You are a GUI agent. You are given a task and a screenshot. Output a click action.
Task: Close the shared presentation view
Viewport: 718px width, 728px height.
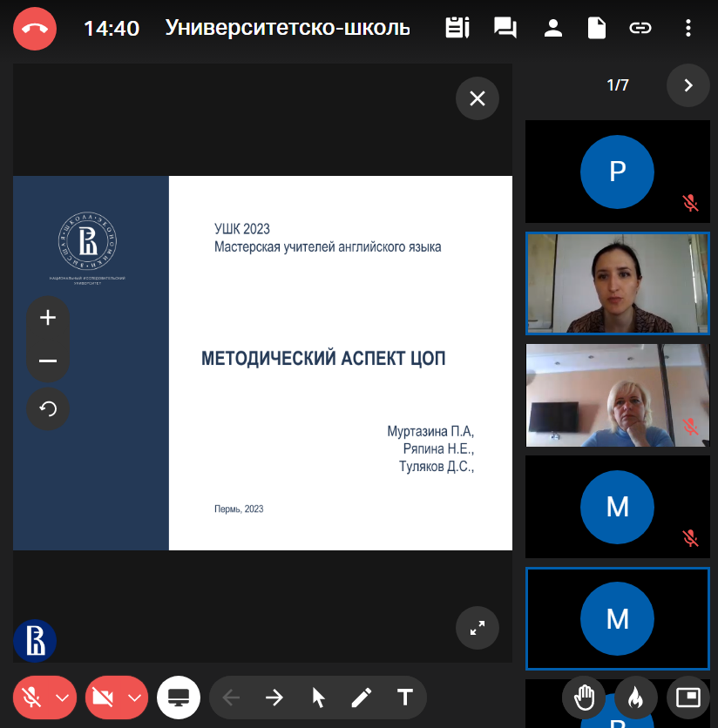click(x=478, y=98)
